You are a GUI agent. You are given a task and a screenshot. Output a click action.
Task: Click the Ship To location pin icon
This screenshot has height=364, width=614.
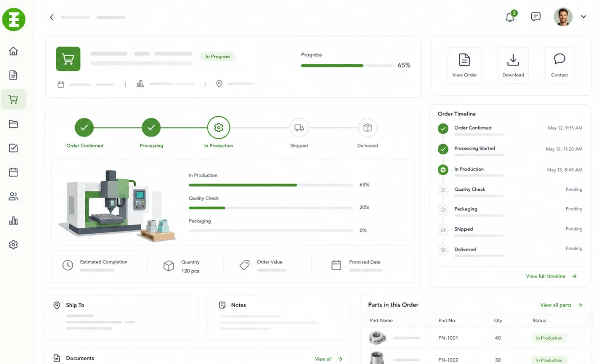tap(57, 305)
